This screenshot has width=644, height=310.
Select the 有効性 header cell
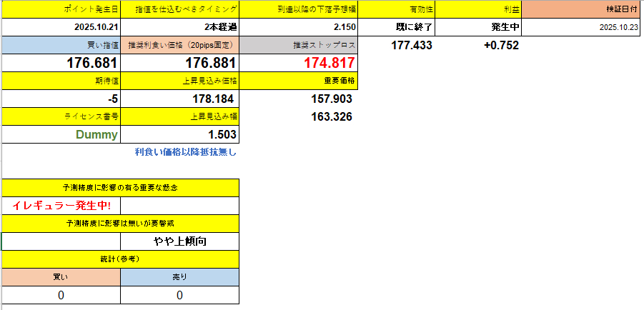tap(396, 9)
